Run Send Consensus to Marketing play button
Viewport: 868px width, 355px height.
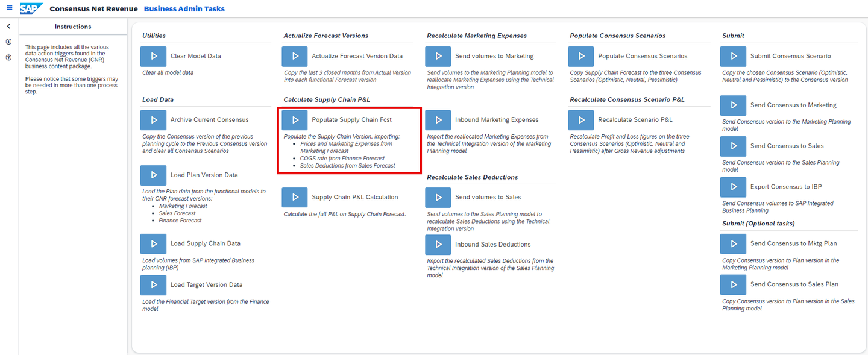[734, 105]
